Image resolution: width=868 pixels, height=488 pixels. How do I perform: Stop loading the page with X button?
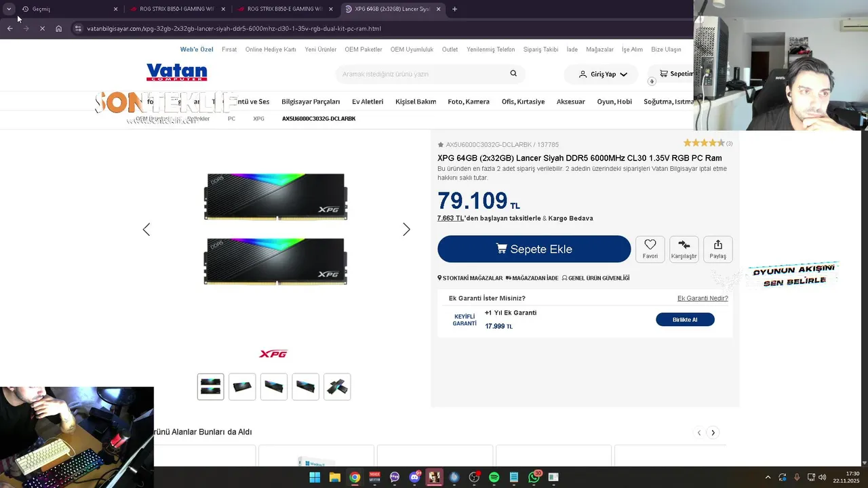(x=42, y=28)
